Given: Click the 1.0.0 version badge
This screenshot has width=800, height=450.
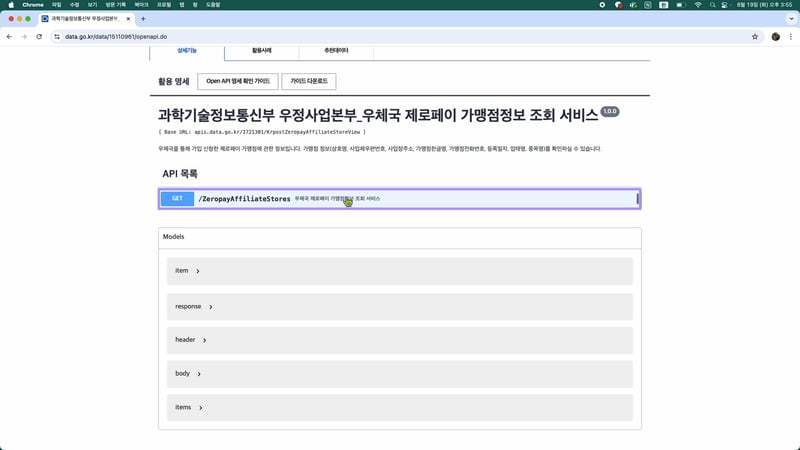Looking at the screenshot, I should (x=610, y=111).
